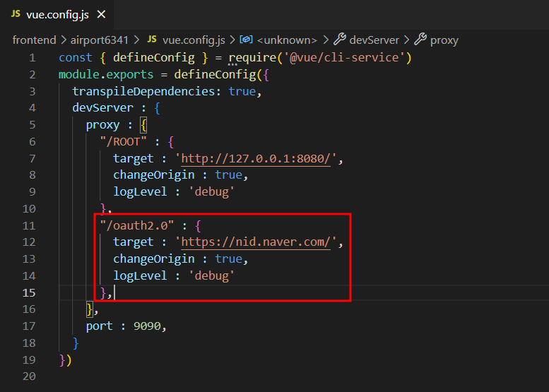Click line number 15 in gutter
The image size is (549, 392).
tap(29, 293)
